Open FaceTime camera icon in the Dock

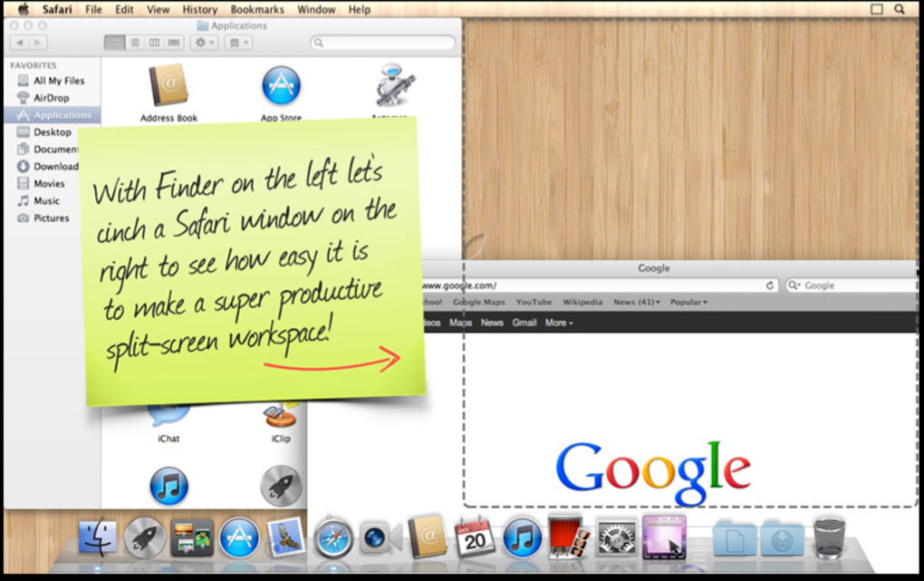click(380, 537)
